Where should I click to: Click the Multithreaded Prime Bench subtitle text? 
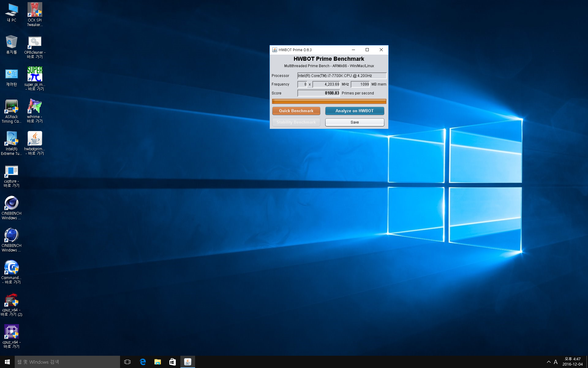(x=329, y=66)
